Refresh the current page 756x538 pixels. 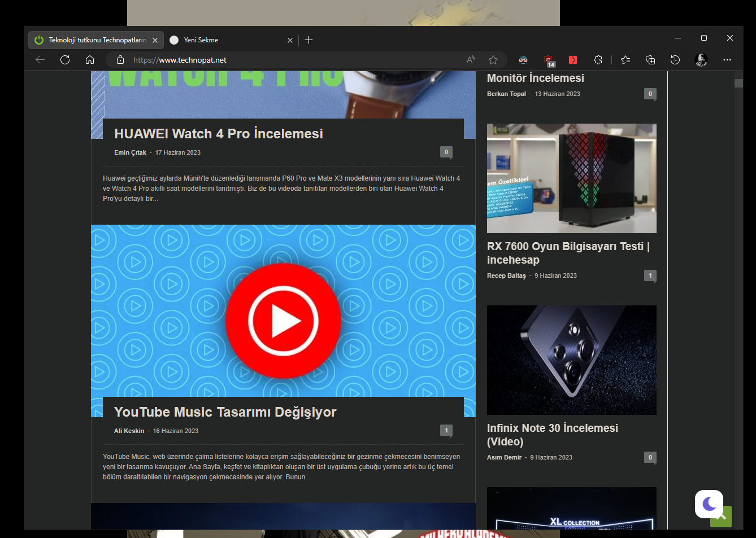click(65, 60)
